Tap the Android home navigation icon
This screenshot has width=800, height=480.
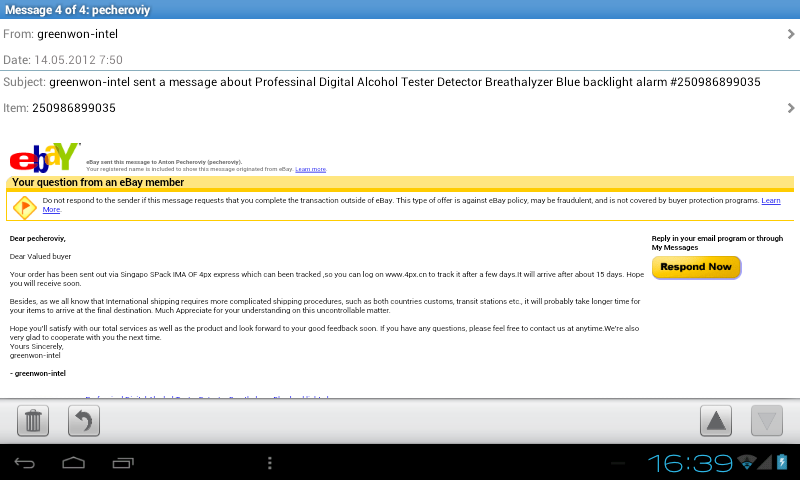coord(73,463)
